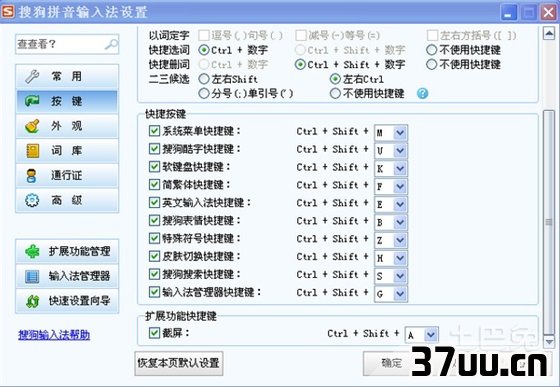Click the paintbrush icon beside 外观
Viewport: 560px width, 387px height.
pyautogui.click(x=32, y=126)
